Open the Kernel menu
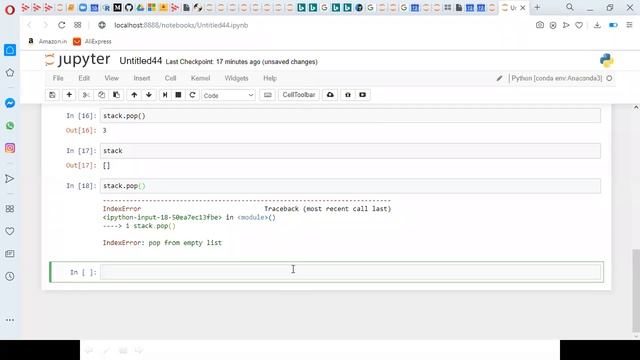Screen dimensions: 640x360 200,78
